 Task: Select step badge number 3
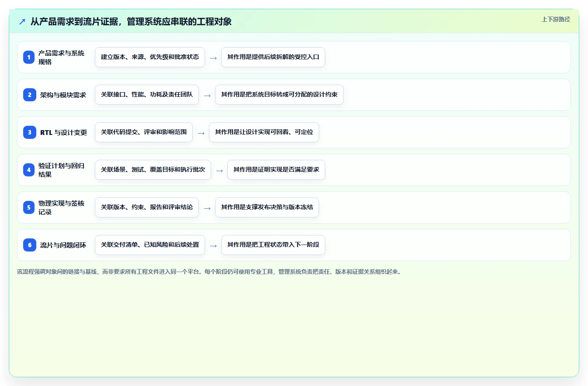coord(30,132)
